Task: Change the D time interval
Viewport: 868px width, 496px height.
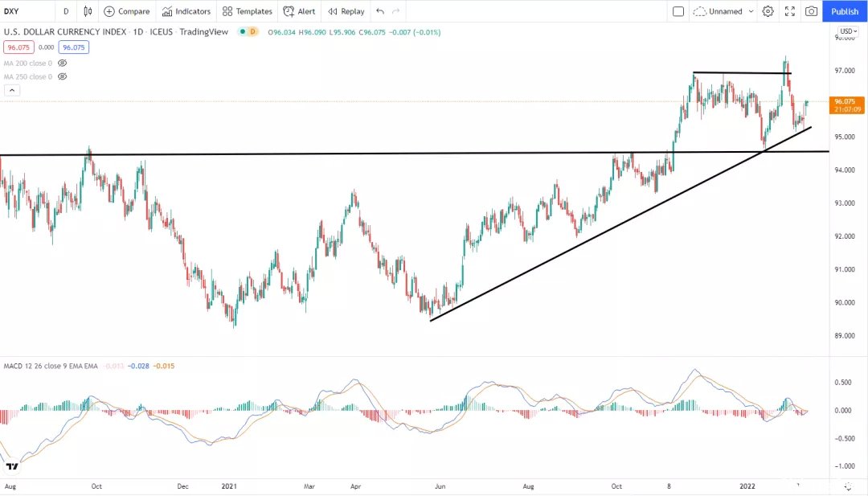Action: click(66, 11)
